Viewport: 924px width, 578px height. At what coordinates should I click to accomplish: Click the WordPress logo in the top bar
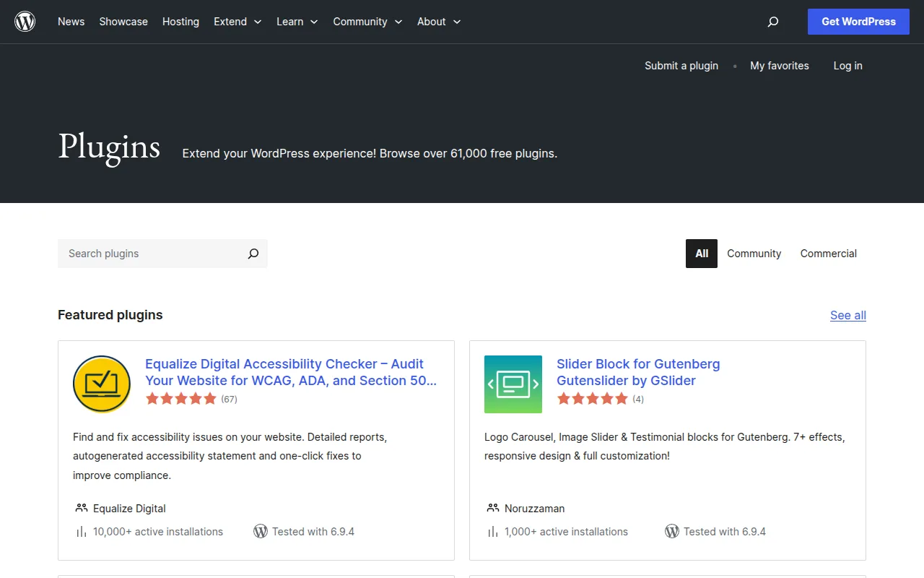(x=25, y=21)
